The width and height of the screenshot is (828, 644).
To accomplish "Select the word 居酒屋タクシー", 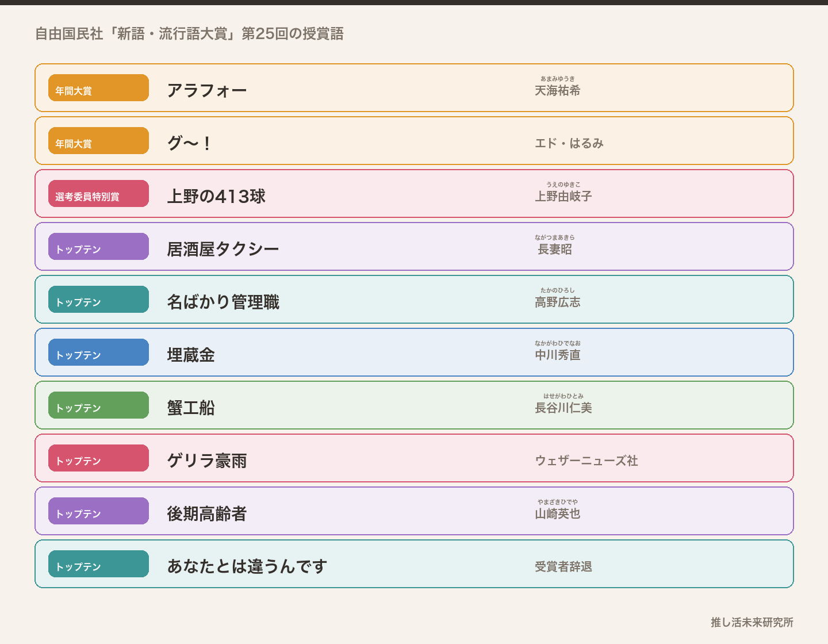I will click(223, 249).
